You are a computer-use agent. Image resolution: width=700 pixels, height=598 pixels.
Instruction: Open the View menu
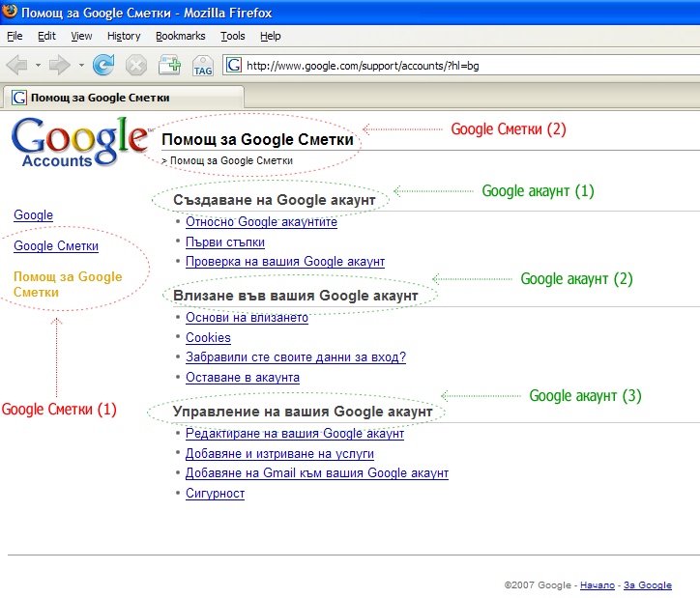tap(81, 36)
